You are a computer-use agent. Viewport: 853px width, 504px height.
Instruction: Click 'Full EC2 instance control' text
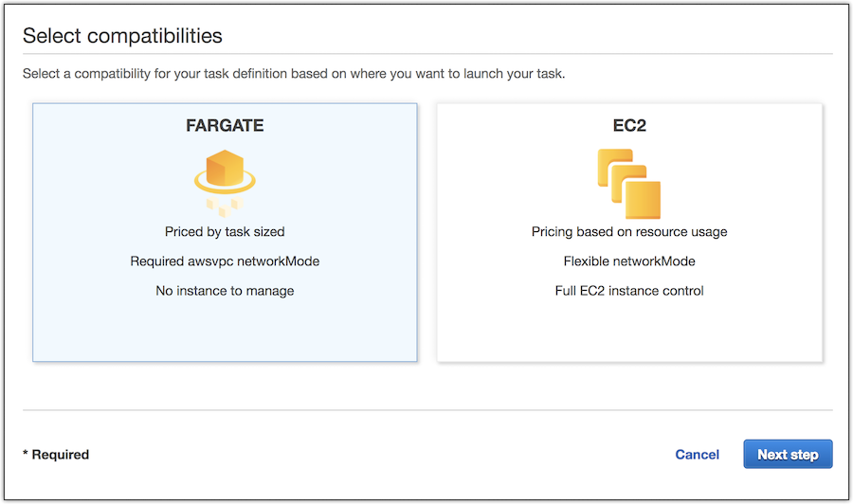tap(629, 291)
